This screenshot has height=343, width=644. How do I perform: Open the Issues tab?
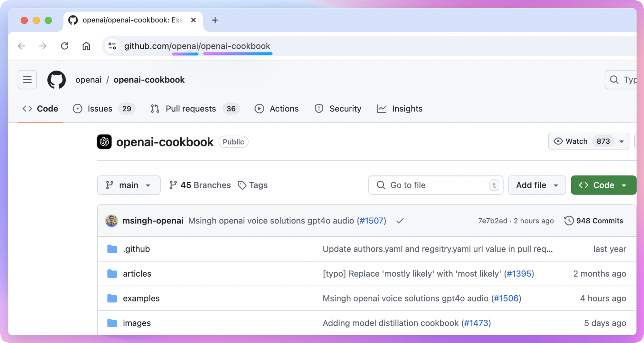click(104, 109)
